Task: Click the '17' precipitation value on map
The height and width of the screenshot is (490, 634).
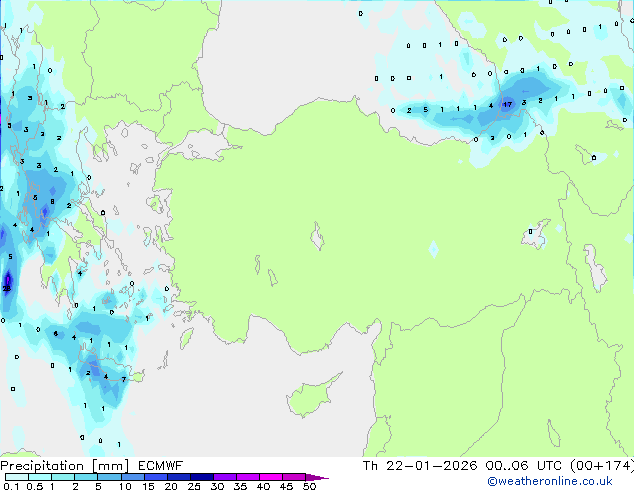Action: (x=507, y=105)
